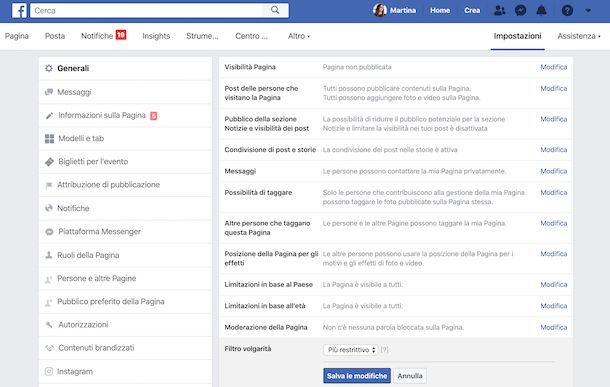Click the Generali gear icon
Image resolution: width=610 pixels, height=387 pixels.
click(49, 68)
